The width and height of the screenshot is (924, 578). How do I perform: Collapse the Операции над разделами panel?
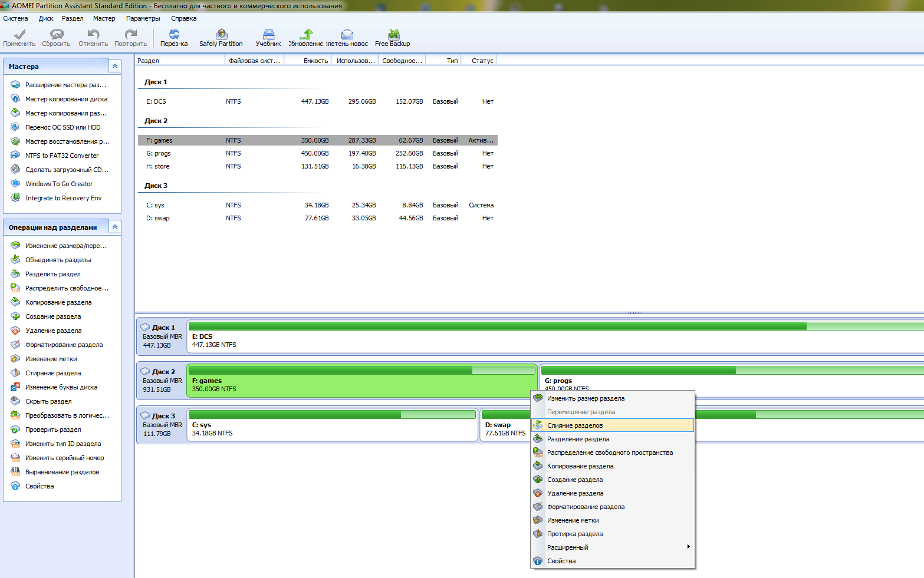(x=115, y=227)
